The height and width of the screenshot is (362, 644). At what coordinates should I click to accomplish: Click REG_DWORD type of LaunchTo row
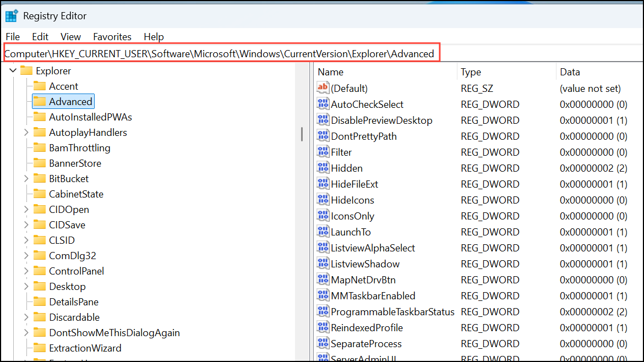(x=490, y=232)
